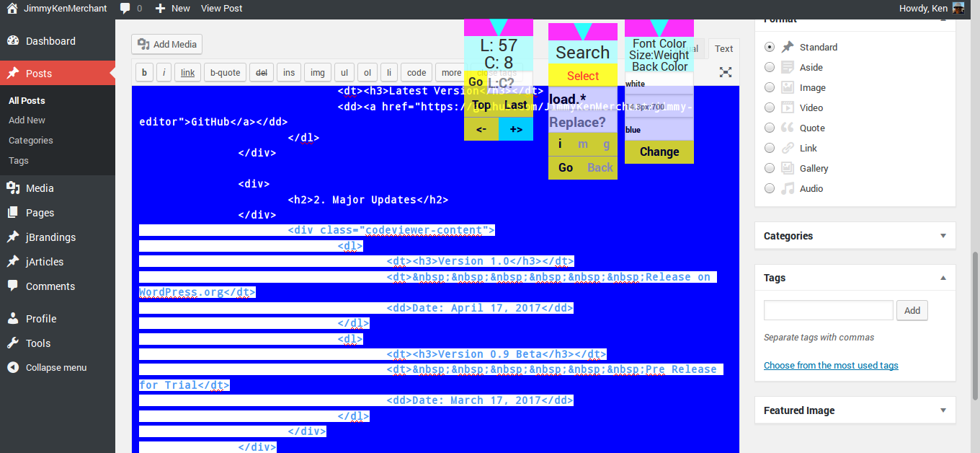Click the Top jump button
This screenshot has width=980, height=453.
click(x=481, y=105)
